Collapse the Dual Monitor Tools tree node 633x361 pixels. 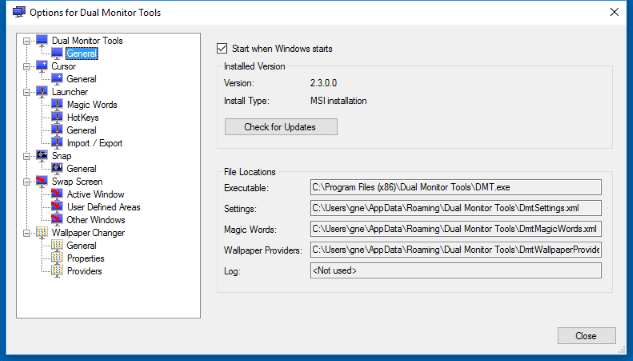(27, 41)
